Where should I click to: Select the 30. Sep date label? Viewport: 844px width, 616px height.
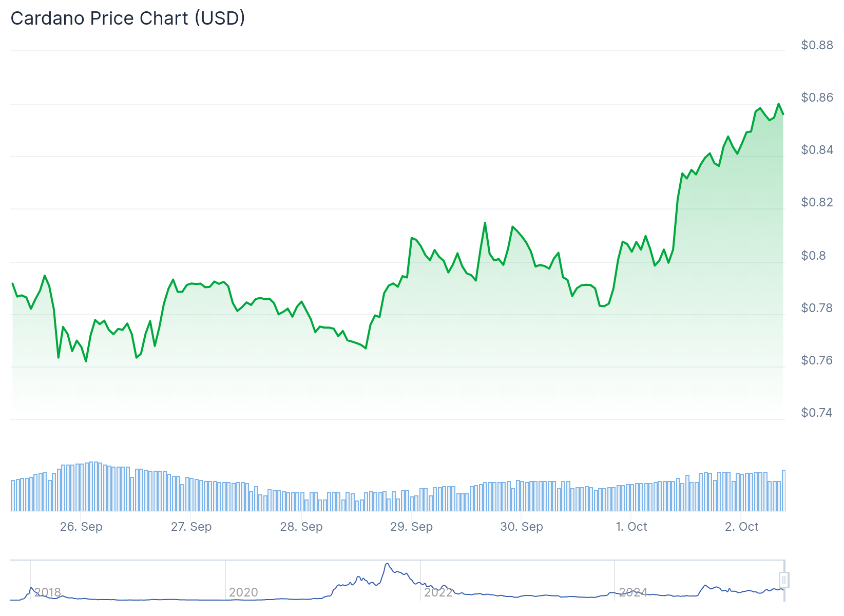[522, 527]
